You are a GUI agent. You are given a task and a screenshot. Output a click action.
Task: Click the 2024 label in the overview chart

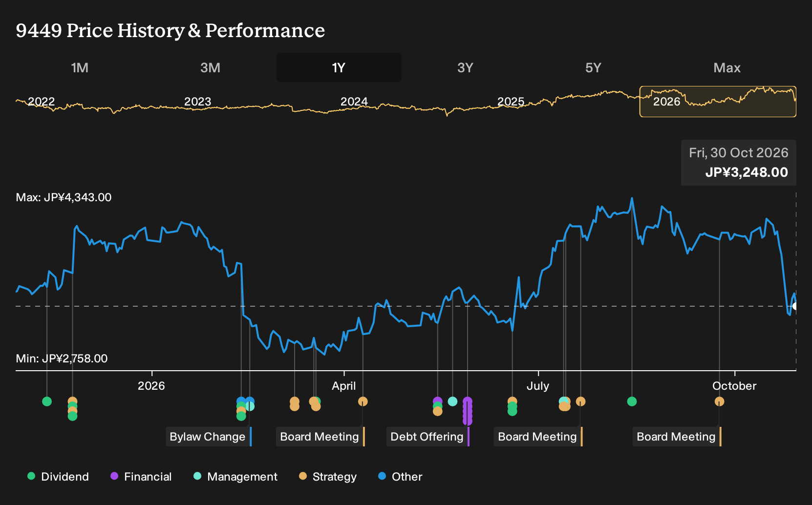click(x=354, y=102)
